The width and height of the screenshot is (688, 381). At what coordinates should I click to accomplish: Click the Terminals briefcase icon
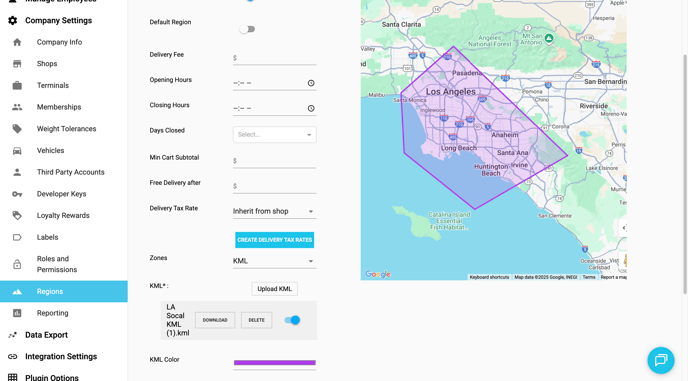pyautogui.click(x=17, y=85)
